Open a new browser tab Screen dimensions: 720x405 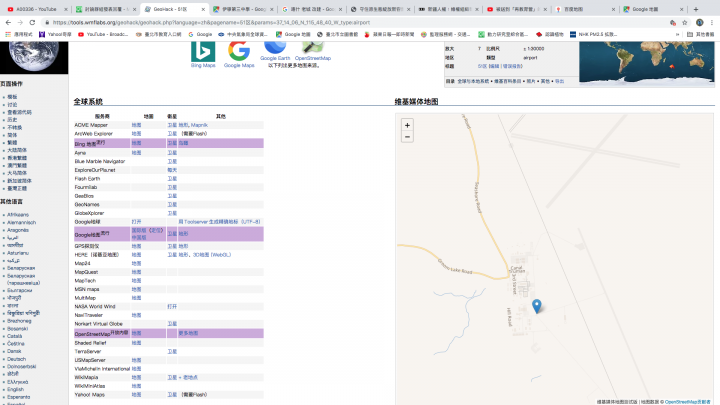[x=696, y=9]
